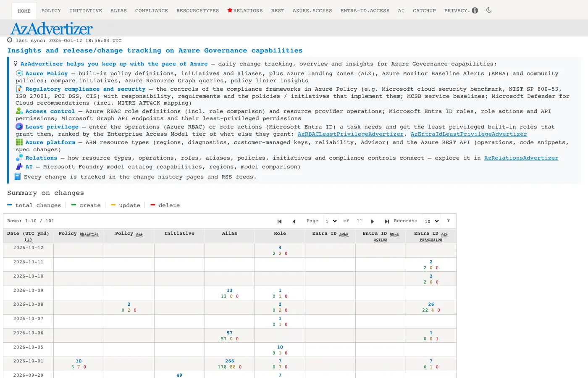Go to next table page
Image resolution: width=588 pixels, height=378 pixels.
[372, 221]
